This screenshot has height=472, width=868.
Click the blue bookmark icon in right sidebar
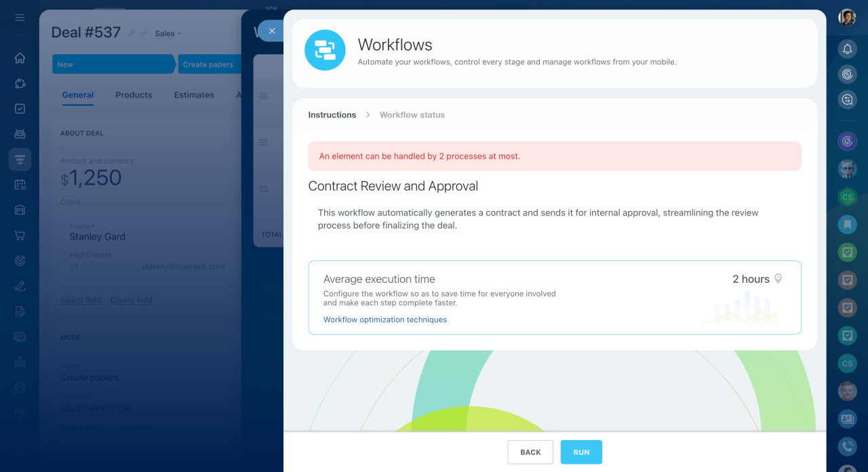[847, 224]
